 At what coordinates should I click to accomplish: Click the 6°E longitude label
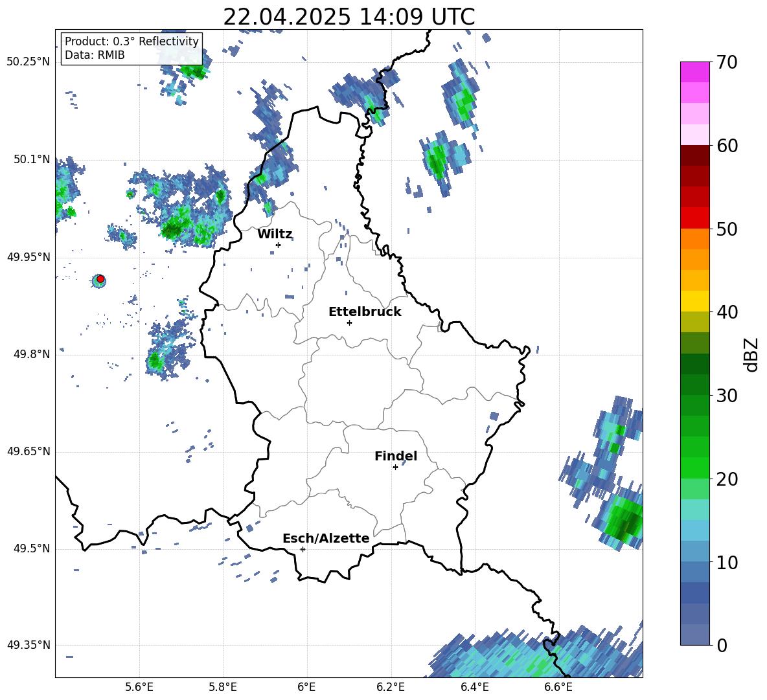point(306,688)
